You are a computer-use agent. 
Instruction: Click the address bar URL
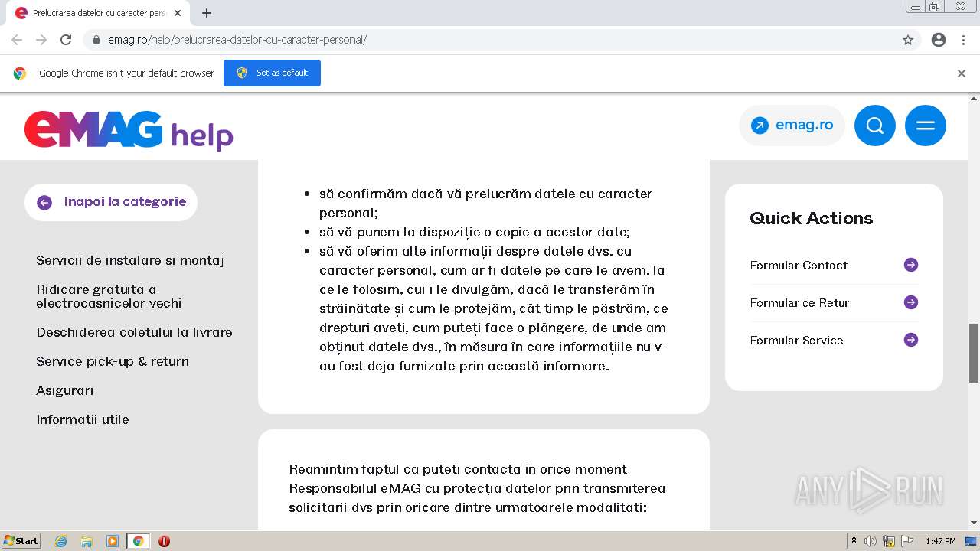tap(237, 40)
